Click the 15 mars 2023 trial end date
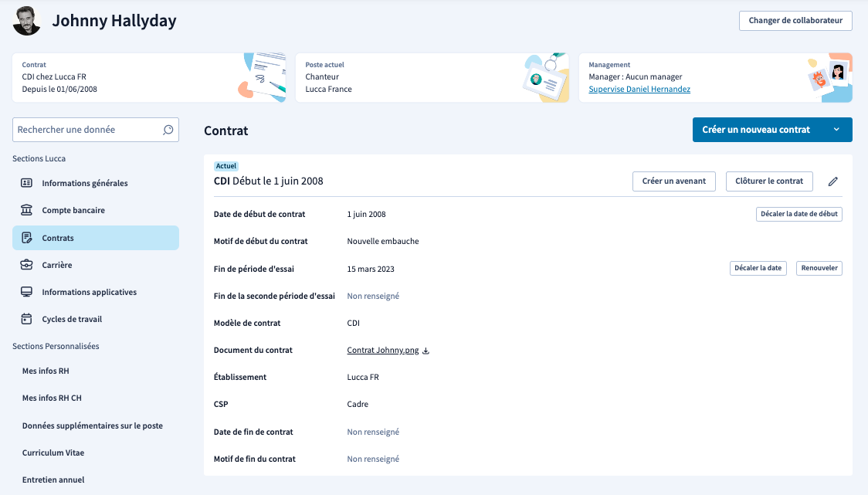 point(371,269)
